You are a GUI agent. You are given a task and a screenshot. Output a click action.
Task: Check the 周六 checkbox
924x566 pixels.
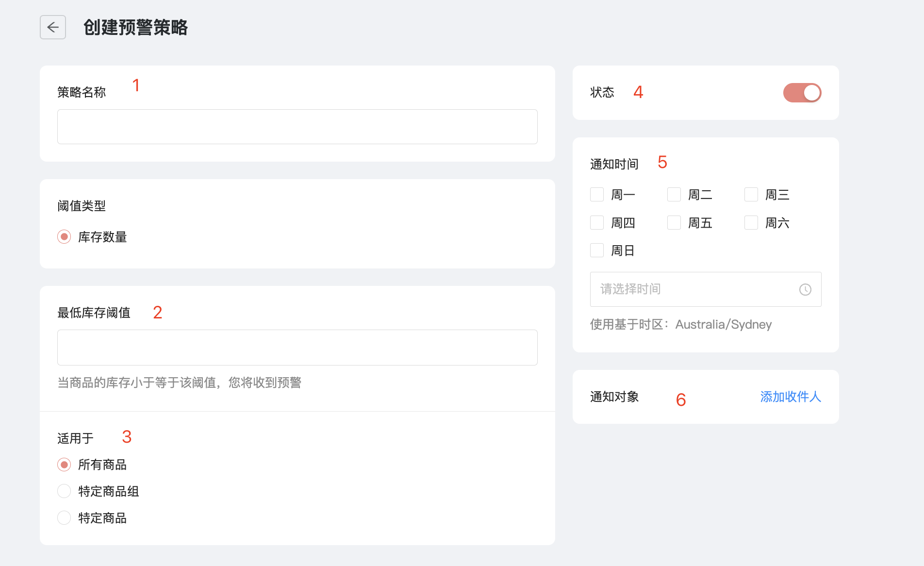point(751,223)
